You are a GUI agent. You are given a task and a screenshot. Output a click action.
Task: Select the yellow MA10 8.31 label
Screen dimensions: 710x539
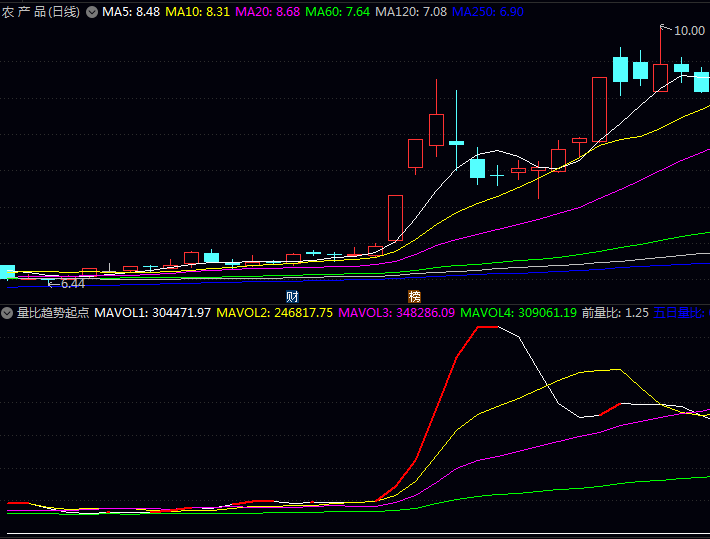point(197,12)
